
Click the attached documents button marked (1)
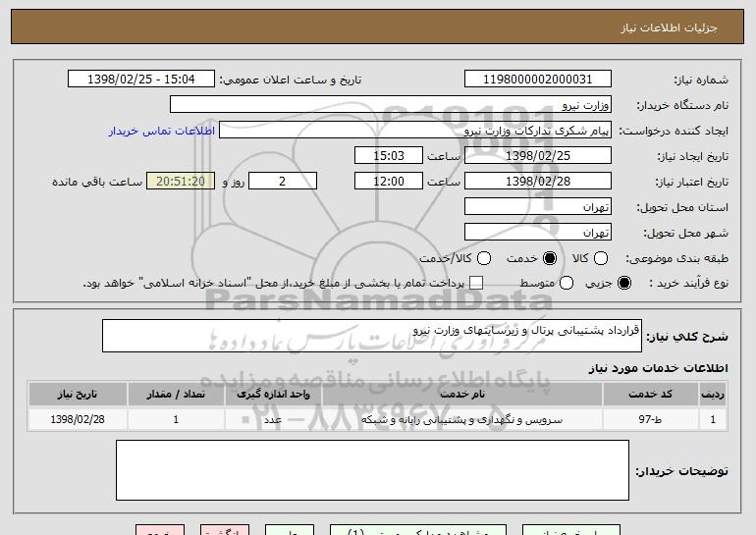(418, 530)
